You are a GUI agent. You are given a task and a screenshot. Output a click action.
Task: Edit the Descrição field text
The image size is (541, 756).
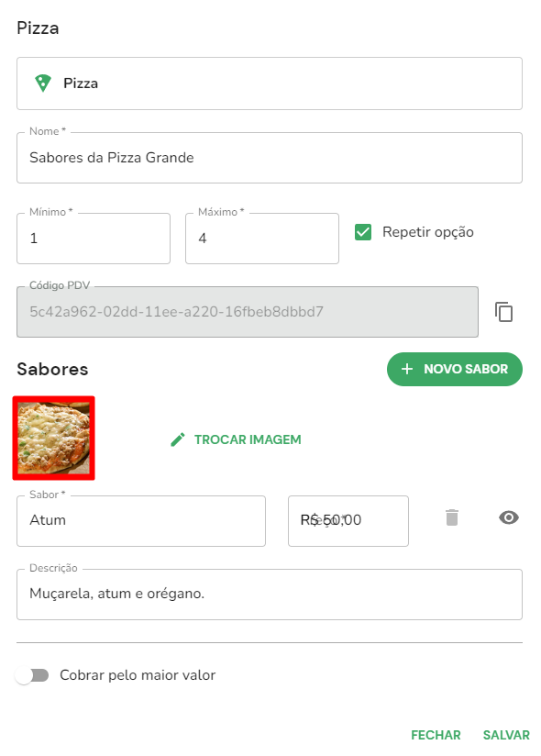270,595
